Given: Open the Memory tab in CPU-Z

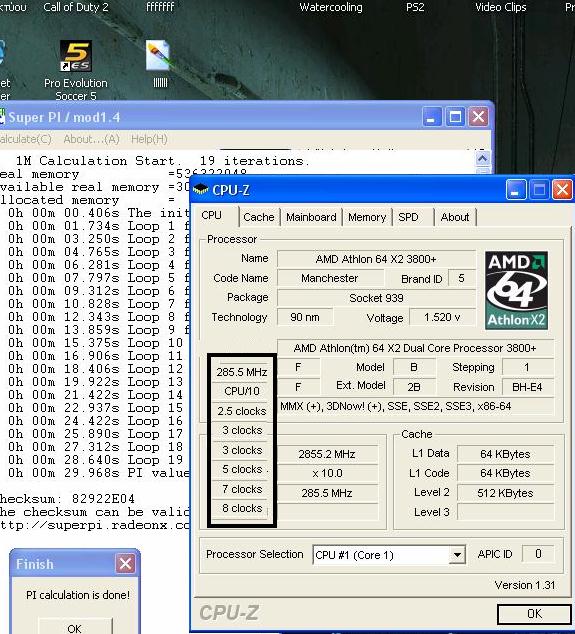Looking at the screenshot, I should click(x=367, y=217).
